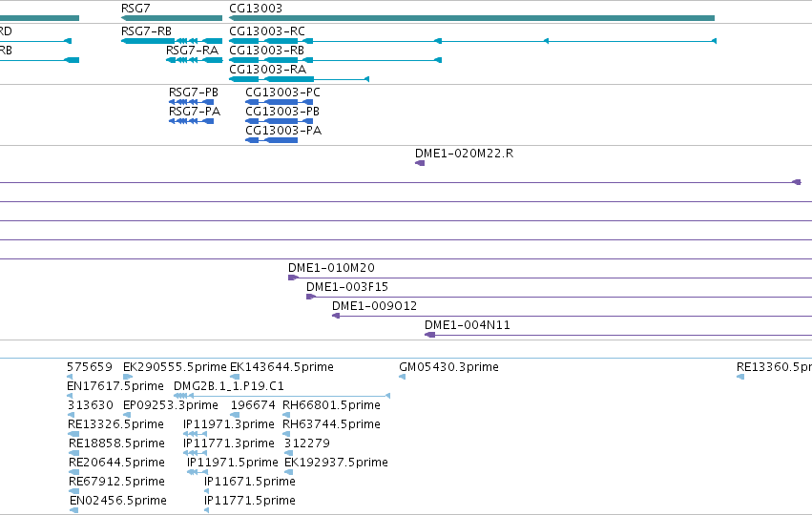812x515 pixels.
Task: Select the DME1-003F15 BAC feature
Action: (x=559, y=297)
